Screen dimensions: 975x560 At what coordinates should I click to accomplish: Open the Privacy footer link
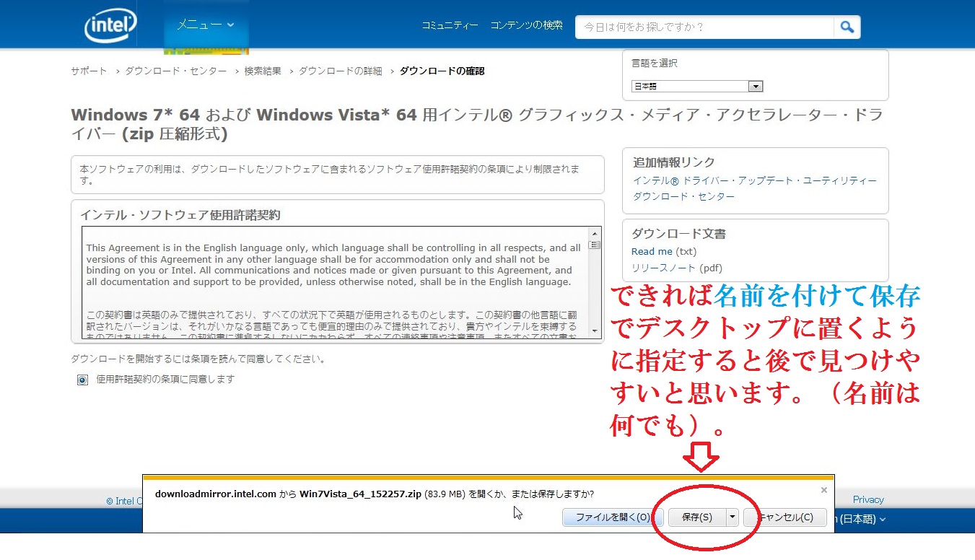[868, 499]
